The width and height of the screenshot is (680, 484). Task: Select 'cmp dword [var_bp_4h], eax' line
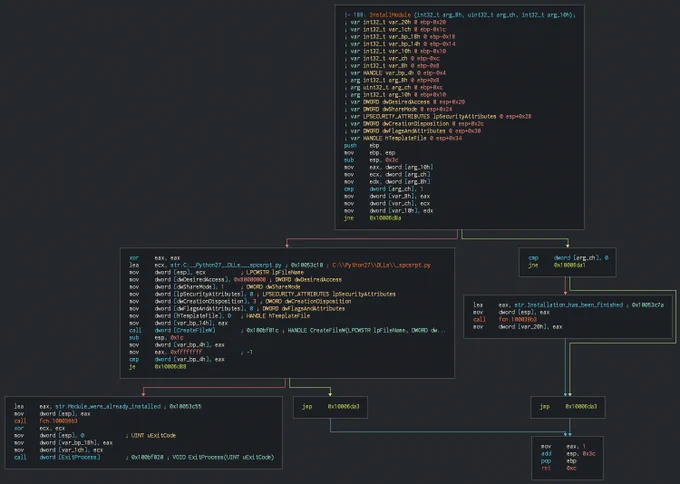pos(177,359)
